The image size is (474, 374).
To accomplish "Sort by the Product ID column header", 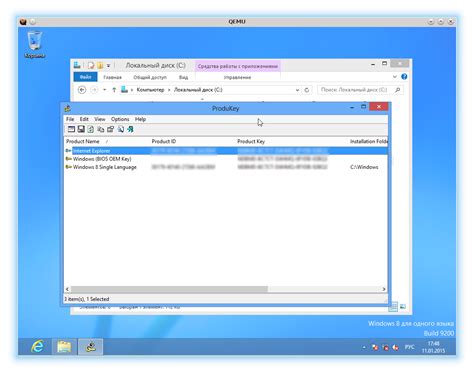I will coord(192,141).
